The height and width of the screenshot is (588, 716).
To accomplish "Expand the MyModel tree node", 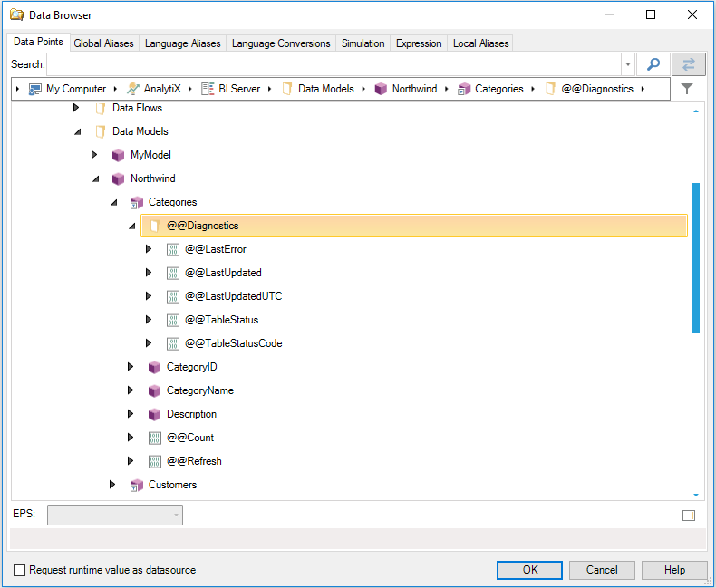I will tap(95, 155).
